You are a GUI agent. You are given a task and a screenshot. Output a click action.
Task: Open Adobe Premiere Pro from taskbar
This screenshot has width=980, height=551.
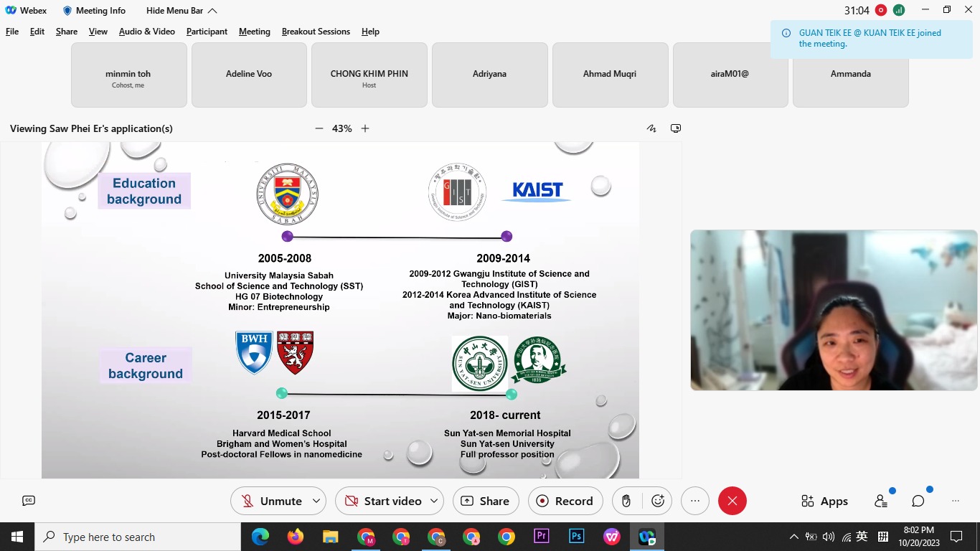coord(542,537)
